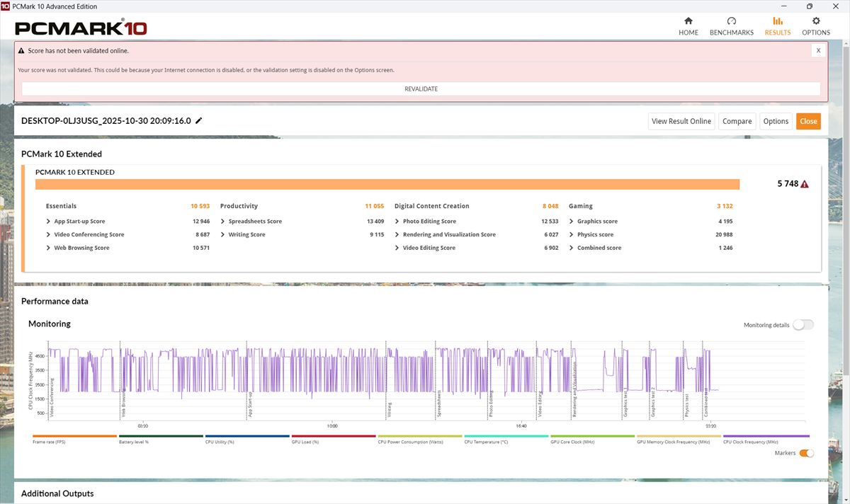The height and width of the screenshot is (504, 850).
Task: Toggle the Monitoring details switch
Action: point(803,325)
